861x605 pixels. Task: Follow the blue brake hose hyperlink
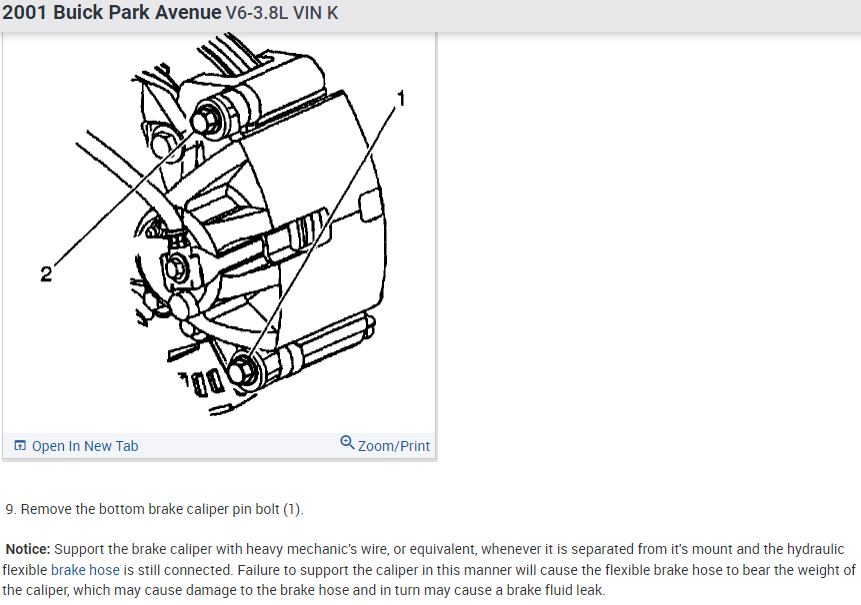click(85, 570)
